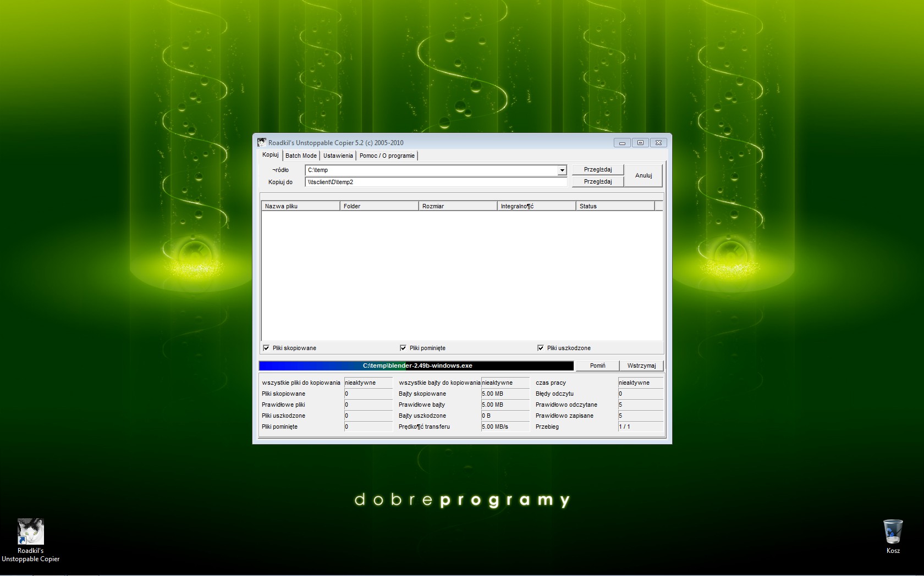This screenshot has height=576, width=924.
Task: Open the Kosz recycle bin icon
Action: 893,532
